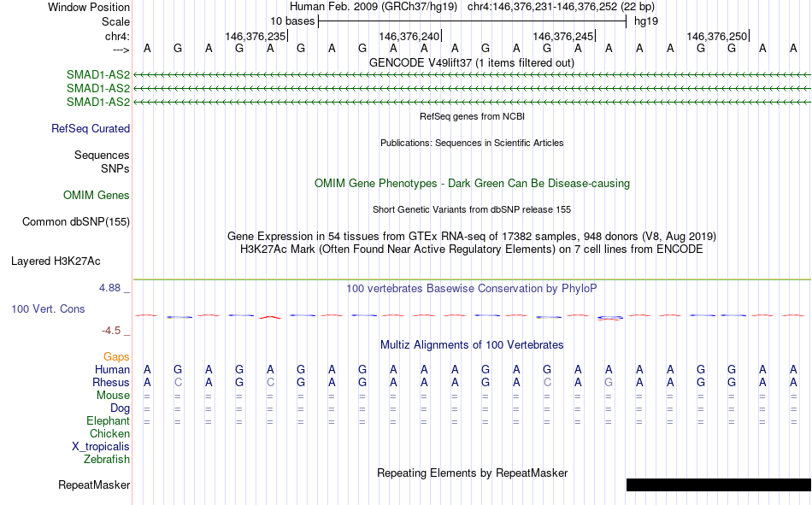This screenshot has height=505, width=812.
Task: Click the -4.5 PhyloP lower axis value
Action: (111, 331)
